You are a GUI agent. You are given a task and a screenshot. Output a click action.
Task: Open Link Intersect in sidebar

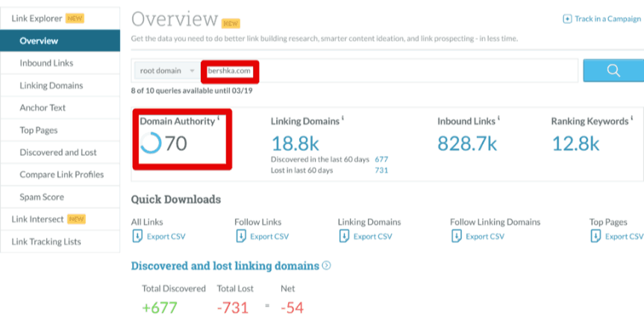pos(38,219)
